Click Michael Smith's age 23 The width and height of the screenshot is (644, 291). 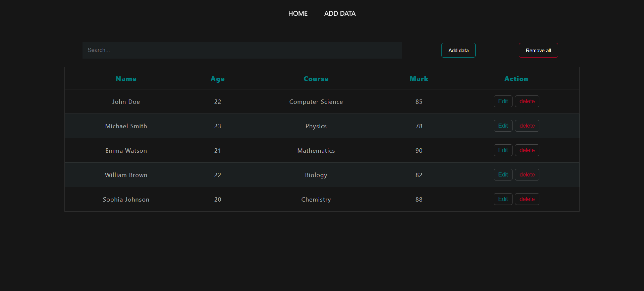coord(218,126)
